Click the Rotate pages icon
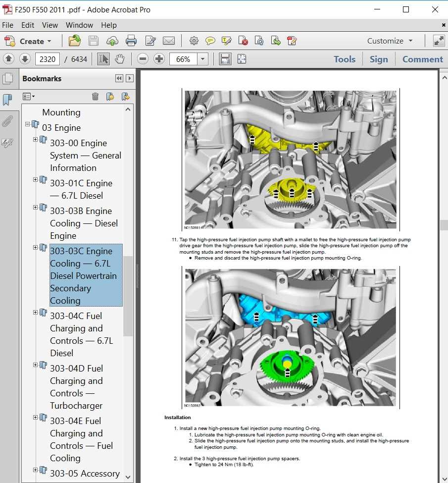This screenshot has width=448, height=483. [x=259, y=41]
